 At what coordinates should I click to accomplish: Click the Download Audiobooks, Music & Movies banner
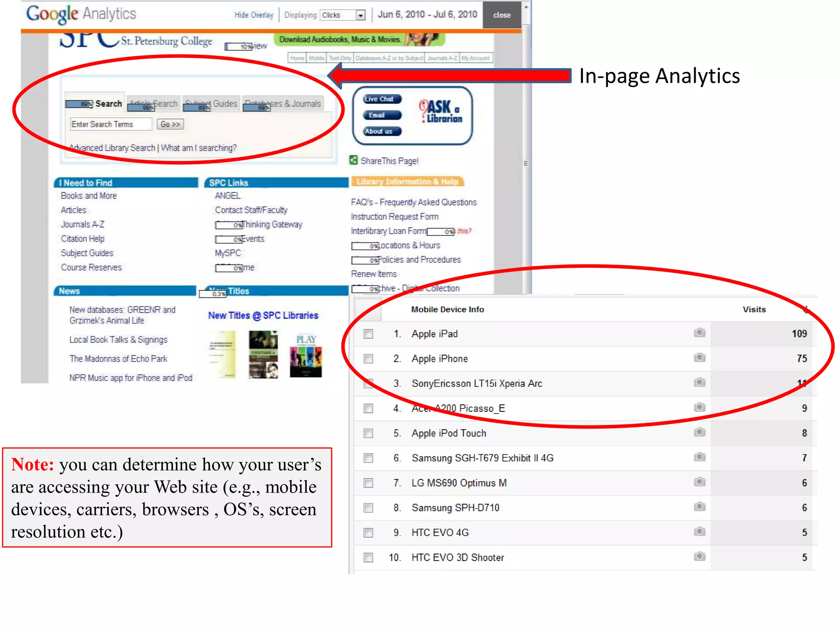click(x=359, y=39)
